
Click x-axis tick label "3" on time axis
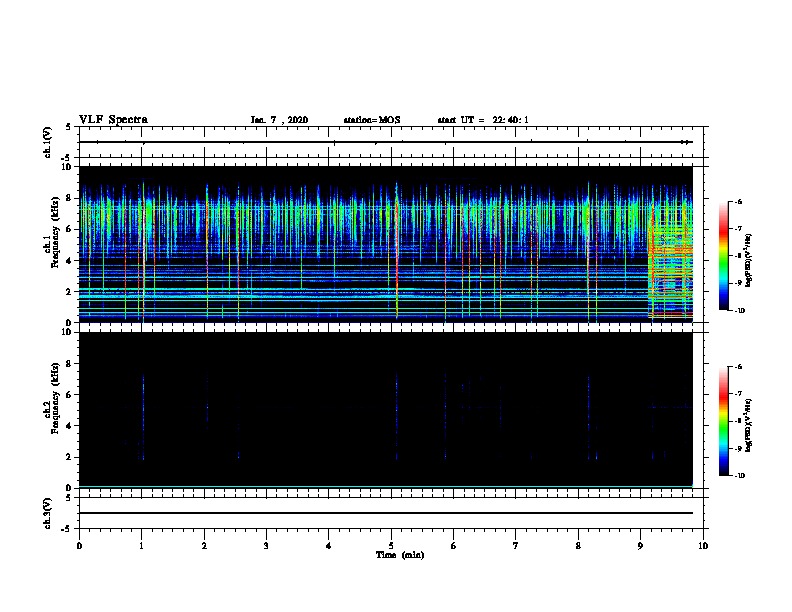266,546
